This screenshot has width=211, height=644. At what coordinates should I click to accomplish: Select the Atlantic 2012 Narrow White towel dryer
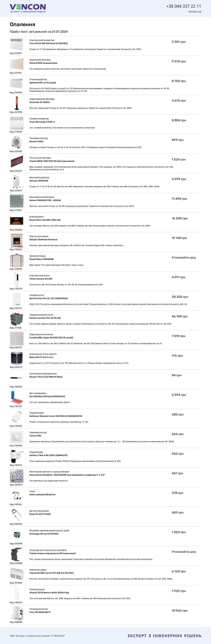point(49,593)
